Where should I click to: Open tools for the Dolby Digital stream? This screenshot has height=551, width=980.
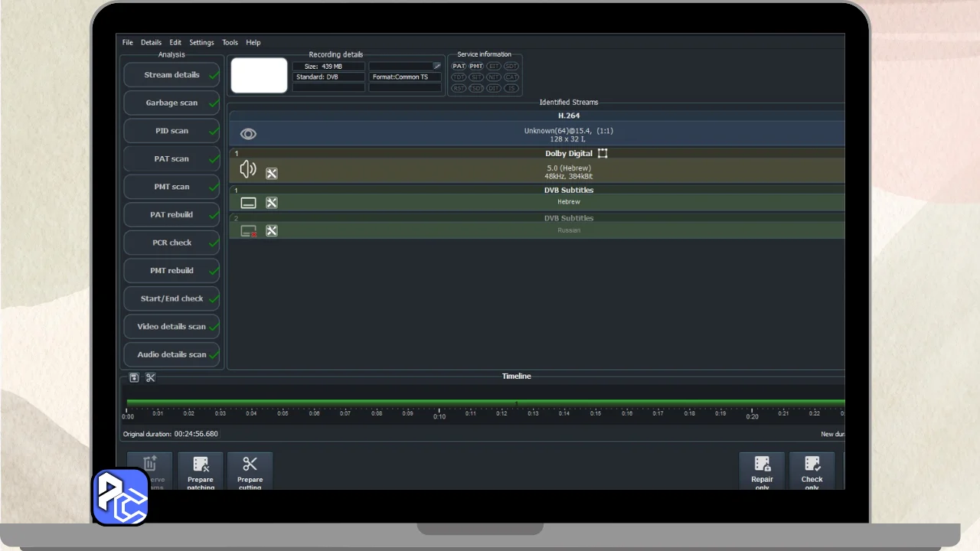tap(272, 174)
